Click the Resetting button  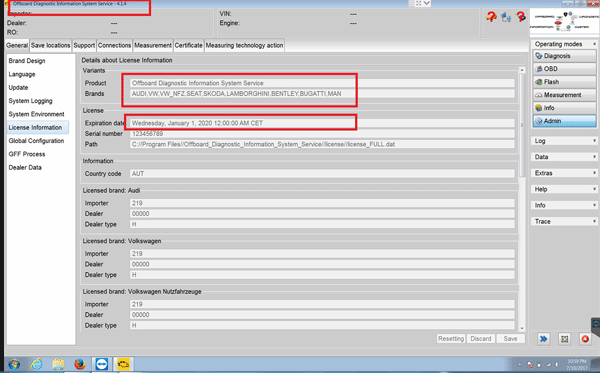(x=451, y=339)
